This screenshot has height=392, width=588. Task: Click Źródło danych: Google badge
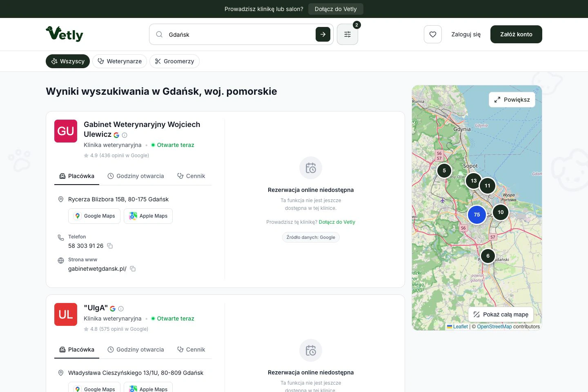pos(311,237)
